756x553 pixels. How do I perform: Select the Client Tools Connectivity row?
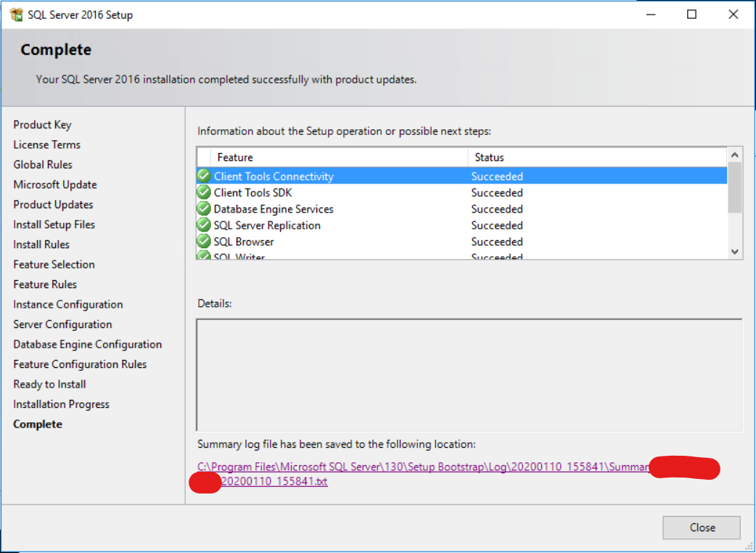pos(462,176)
